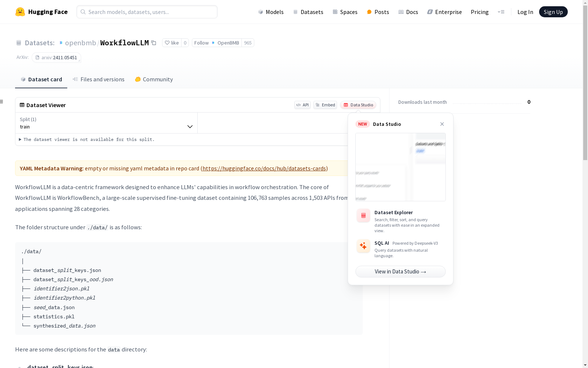This screenshot has width=588, height=368.
Task: Open the WorkflowLLM dataset title link
Action: [x=125, y=43]
